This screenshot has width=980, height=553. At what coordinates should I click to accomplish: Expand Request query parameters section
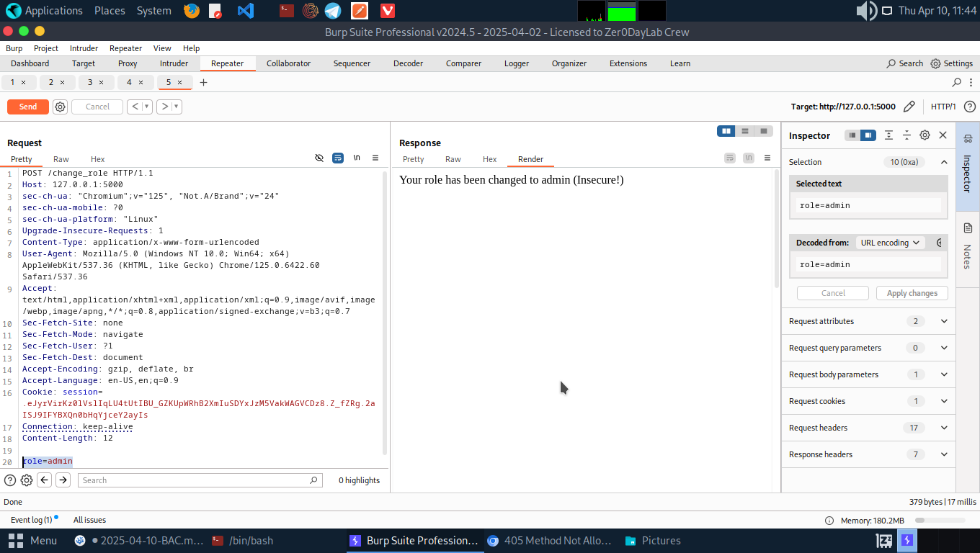[x=944, y=348]
